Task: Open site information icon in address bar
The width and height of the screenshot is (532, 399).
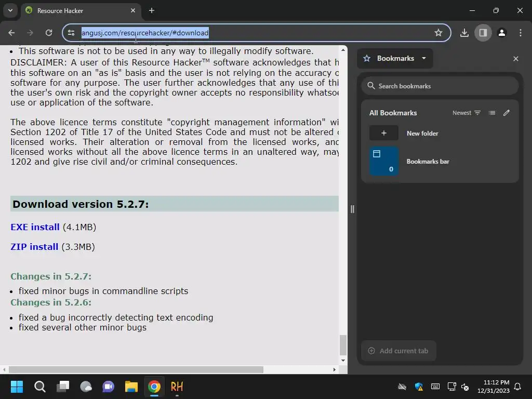Action: coord(71,33)
